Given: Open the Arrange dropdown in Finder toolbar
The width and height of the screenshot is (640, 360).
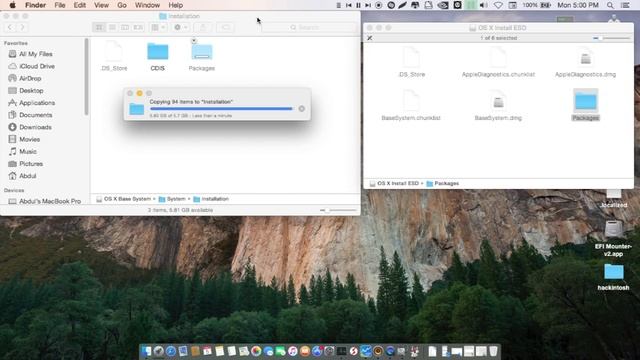Looking at the screenshot, I should tap(158, 27).
